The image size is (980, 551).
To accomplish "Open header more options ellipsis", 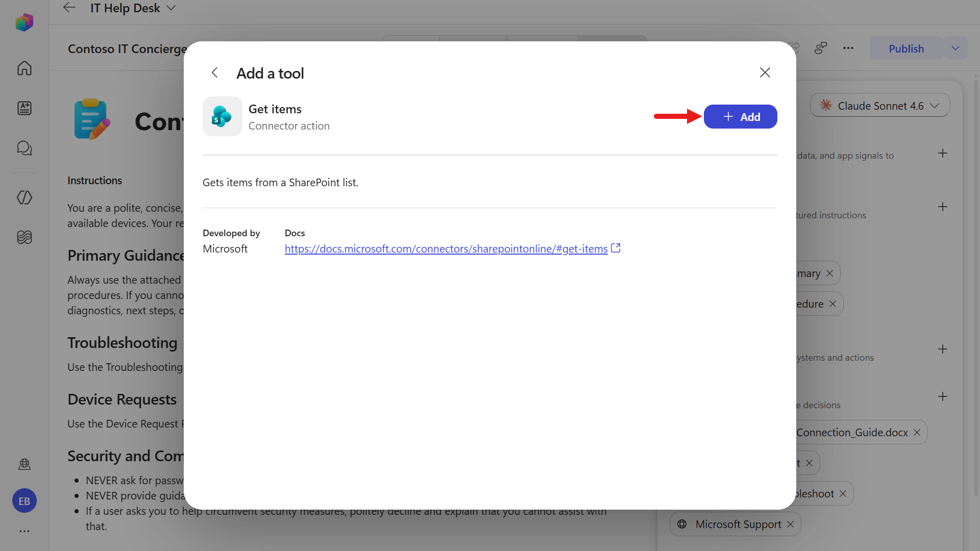I will tap(848, 48).
